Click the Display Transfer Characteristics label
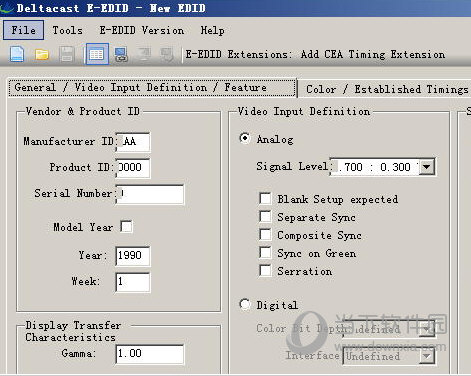471x376 pixels. coord(73,331)
